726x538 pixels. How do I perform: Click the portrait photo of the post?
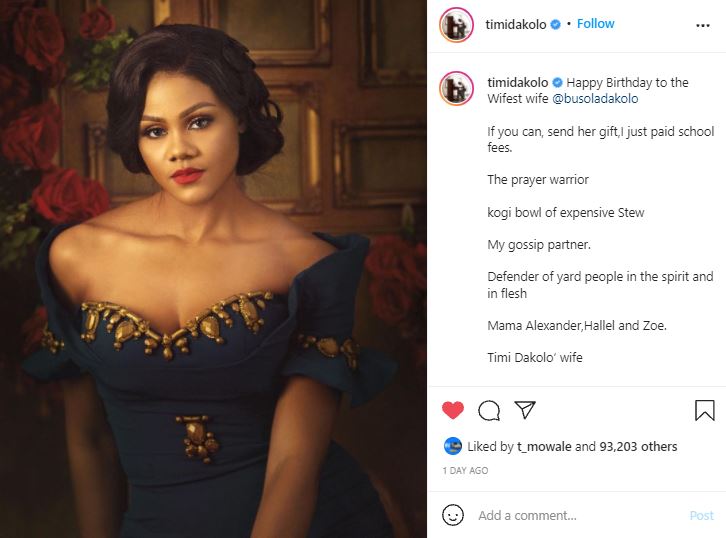(213, 269)
